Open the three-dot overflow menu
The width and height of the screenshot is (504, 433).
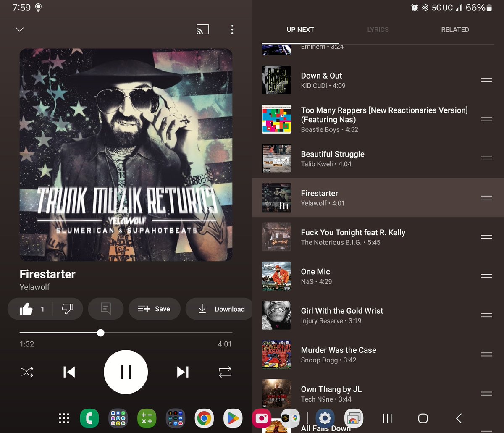(x=232, y=29)
